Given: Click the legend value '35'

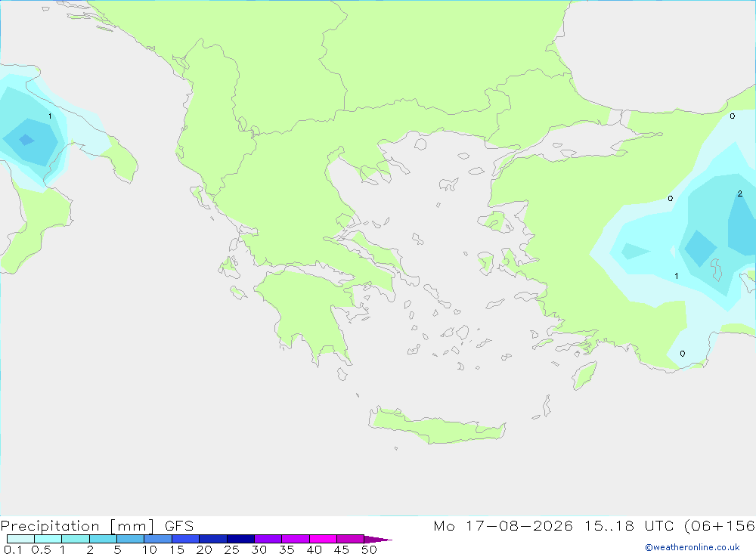Looking at the screenshot, I should (x=287, y=549).
